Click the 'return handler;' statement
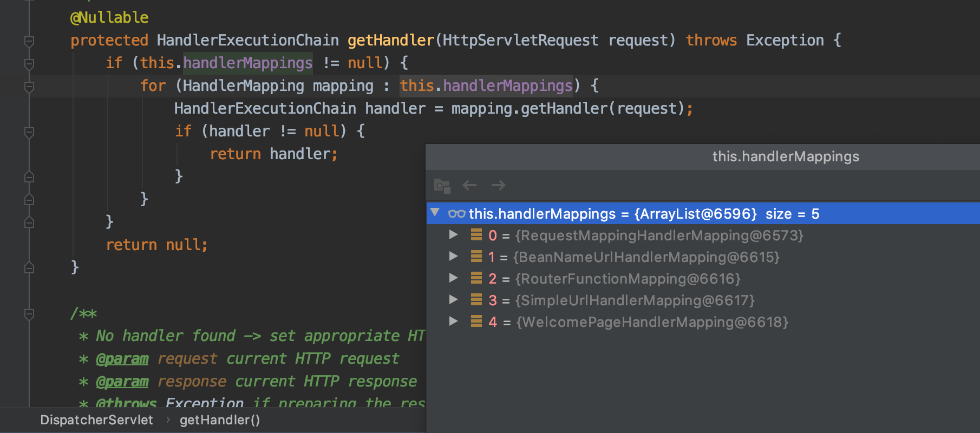Viewport: 980px width, 433px height. (x=274, y=154)
